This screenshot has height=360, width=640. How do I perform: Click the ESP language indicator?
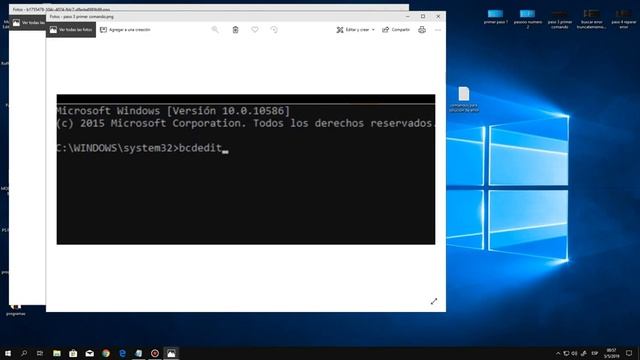(595, 353)
